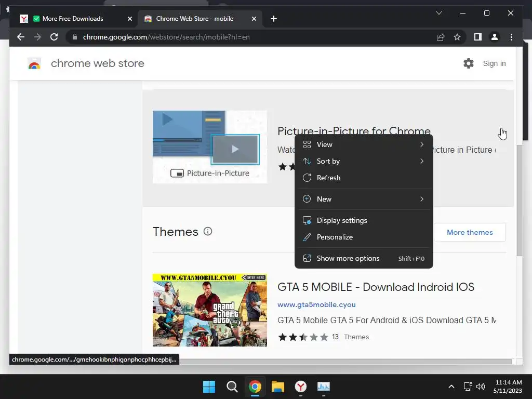Screen dimensions: 532x399
Task: Open the Picture-in-Picture for Chrome title
Action: (x=354, y=131)
